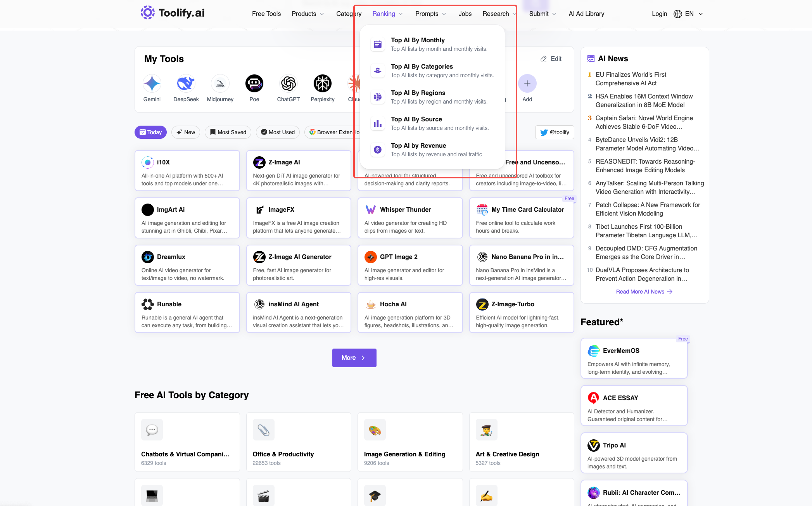Click the calendar icon for Top AI By Monthly
This screenshot has width=812, height=506.
pos(378,44)
